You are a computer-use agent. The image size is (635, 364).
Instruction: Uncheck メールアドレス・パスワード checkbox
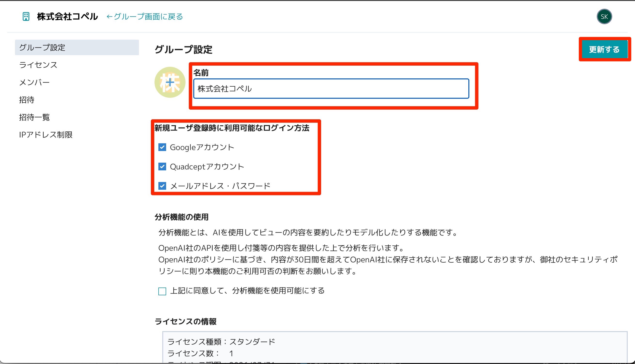coord(162,186)
